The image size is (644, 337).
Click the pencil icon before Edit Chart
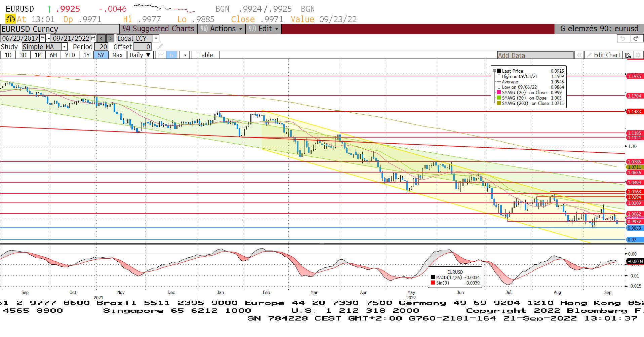point(589,55)
